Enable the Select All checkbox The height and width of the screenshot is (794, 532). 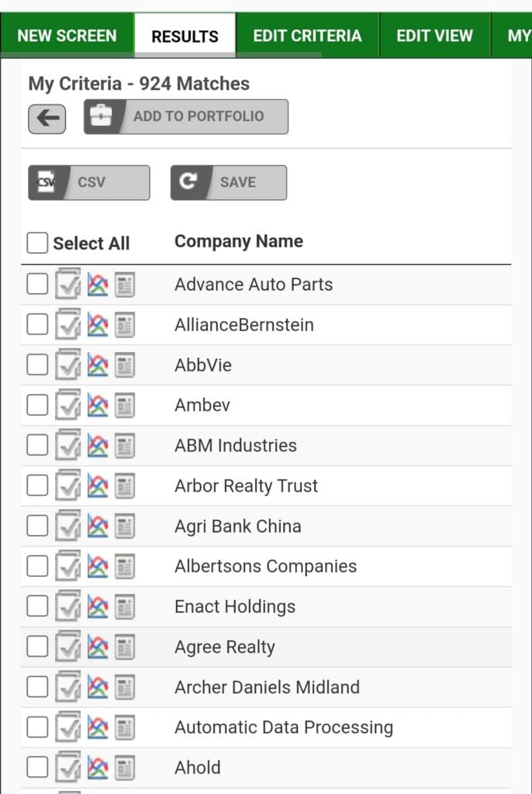click(x=36, y=242)
